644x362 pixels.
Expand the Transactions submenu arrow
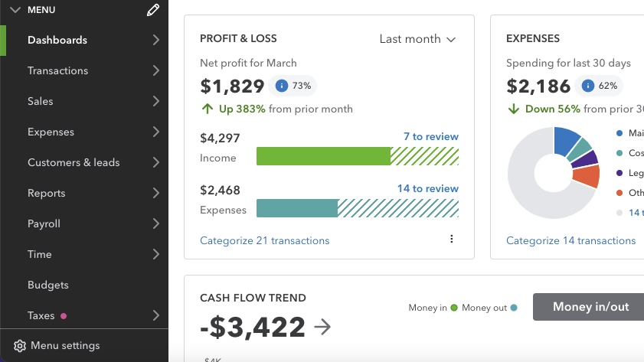pos(156,70)
